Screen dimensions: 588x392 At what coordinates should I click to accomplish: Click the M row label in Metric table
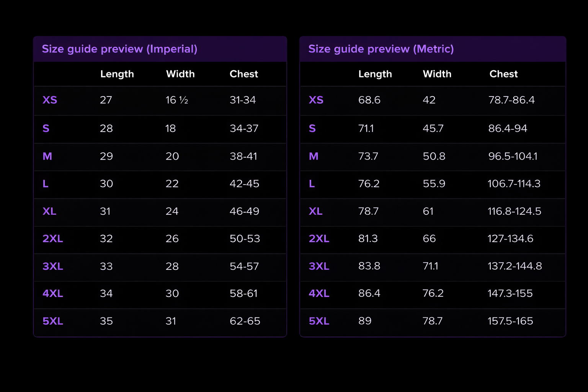314,156
